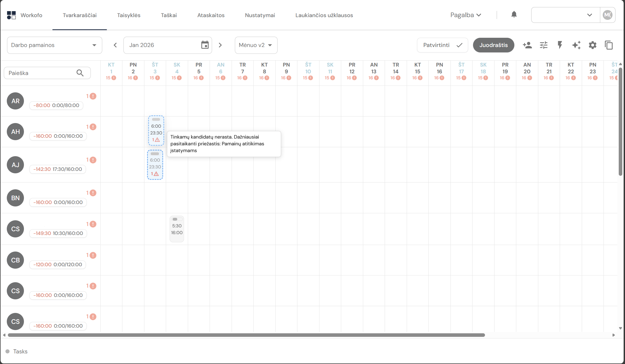Click the copy schedule icon
The image size is (625, 364).
click(x=609, y=45)
